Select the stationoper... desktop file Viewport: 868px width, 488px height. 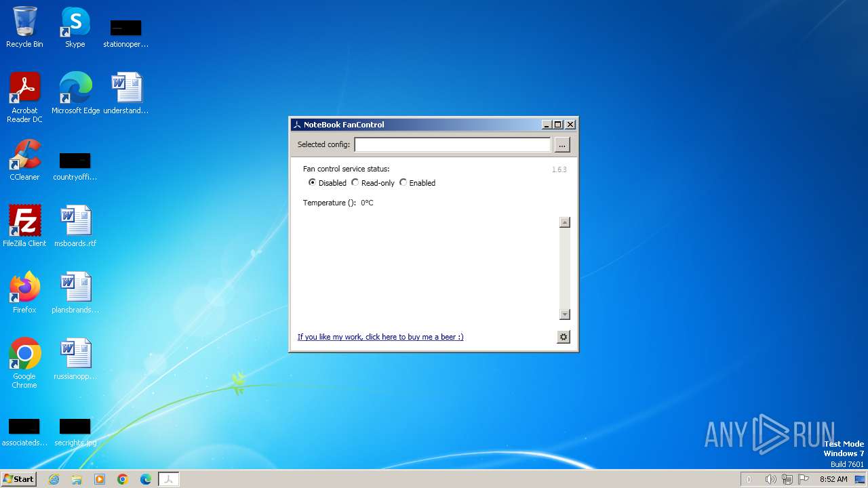pyautogui.click(x=126, y=33)
